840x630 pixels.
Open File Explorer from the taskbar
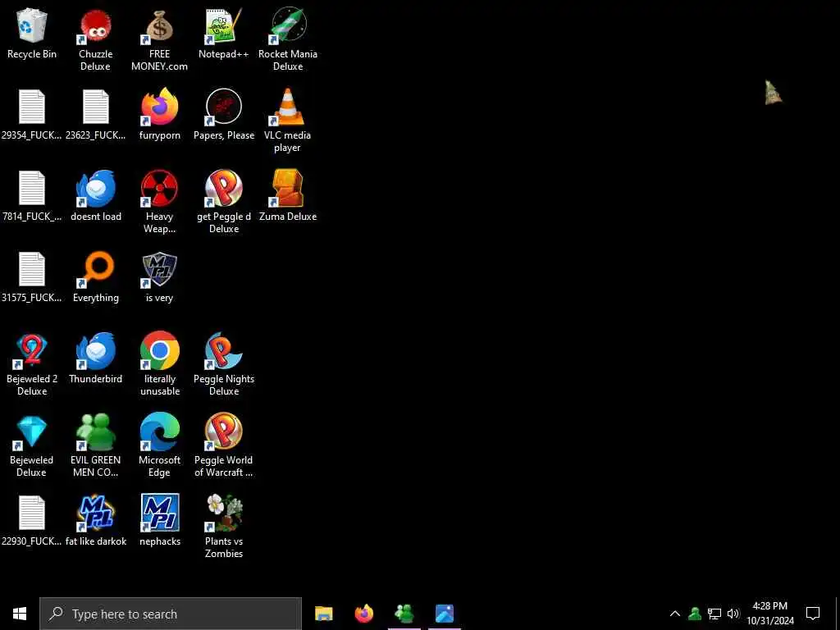point(323,614)
